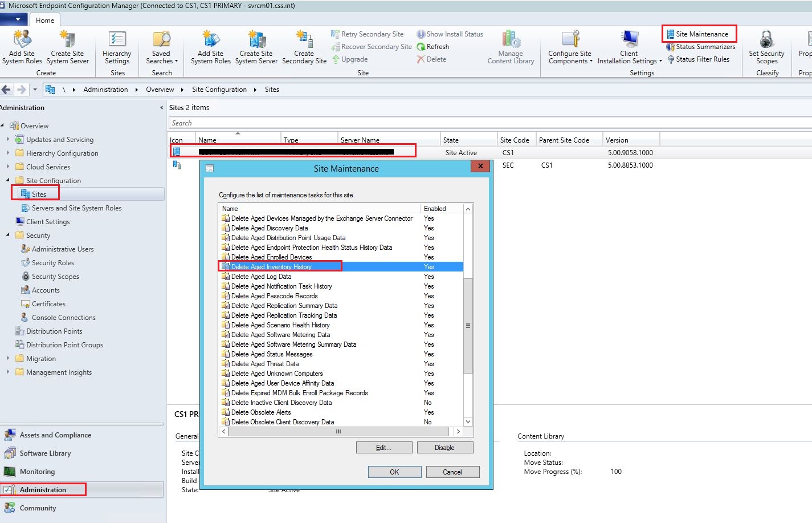The height and width of the screenshot is (523, 812).
Task: Create a Secondary Site
Action: [x=304, y=47]
